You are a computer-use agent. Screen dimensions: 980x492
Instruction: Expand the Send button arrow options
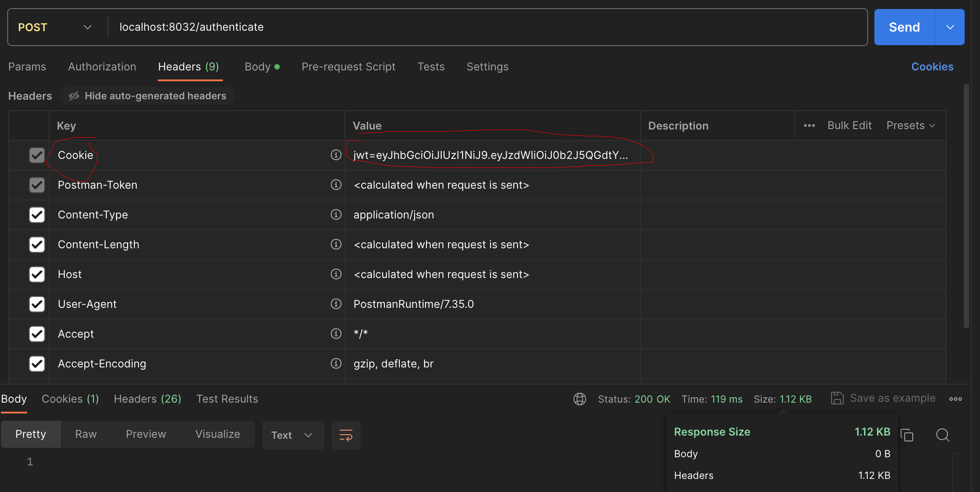[x=950, y=27]
